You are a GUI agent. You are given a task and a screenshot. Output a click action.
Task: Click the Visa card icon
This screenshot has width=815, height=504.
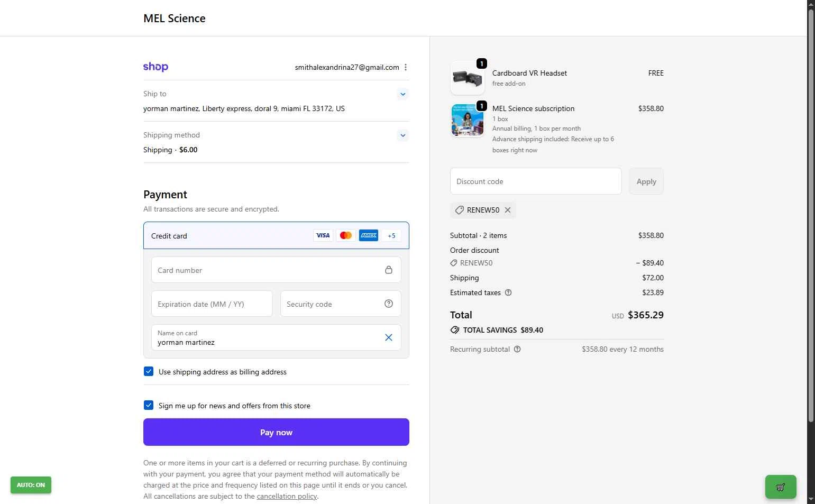tap(323, 235)
